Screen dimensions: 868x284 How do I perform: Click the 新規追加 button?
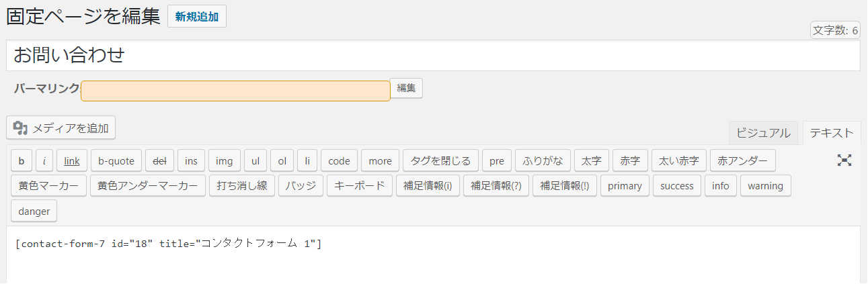tap(197, 17)
